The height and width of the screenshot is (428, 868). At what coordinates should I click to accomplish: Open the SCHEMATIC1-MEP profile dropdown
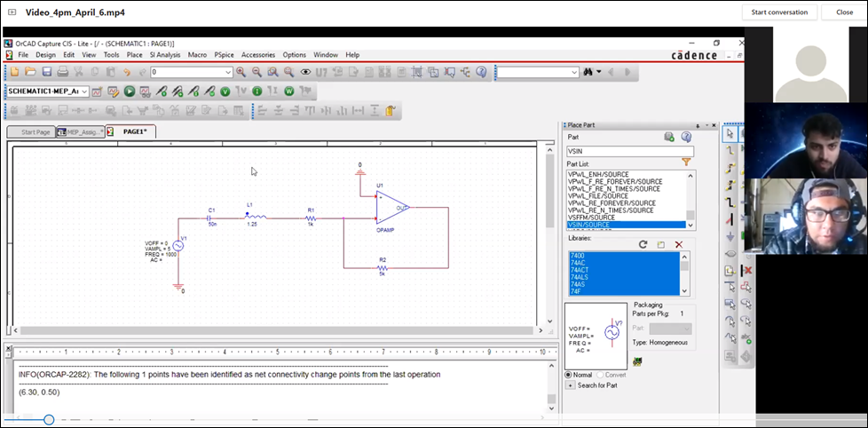point(84,91)
